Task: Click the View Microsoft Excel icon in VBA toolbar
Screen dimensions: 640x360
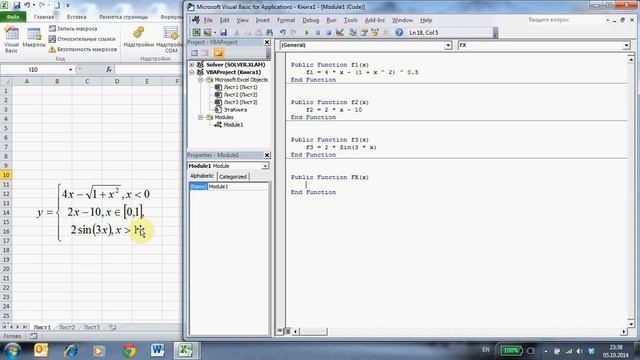Action: pyautogui.click(x=196, y=32)
